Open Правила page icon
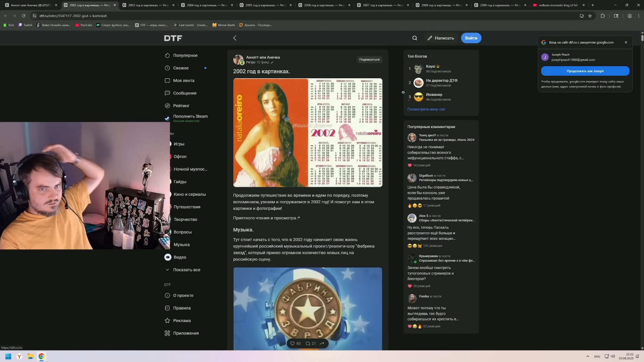The image size is (644, 362). (x=167, y=308)
